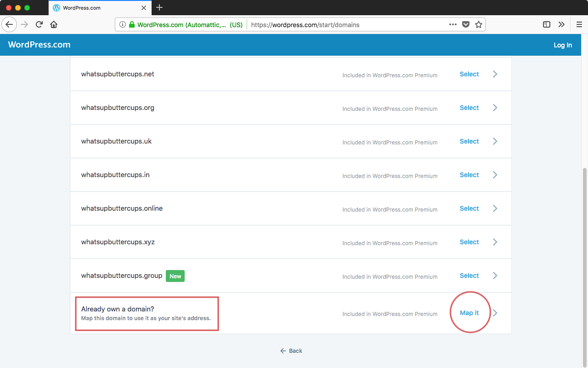
Task: Click chevron on whatsupbuttercups.xyz row
Action: (x=495, y=242)
